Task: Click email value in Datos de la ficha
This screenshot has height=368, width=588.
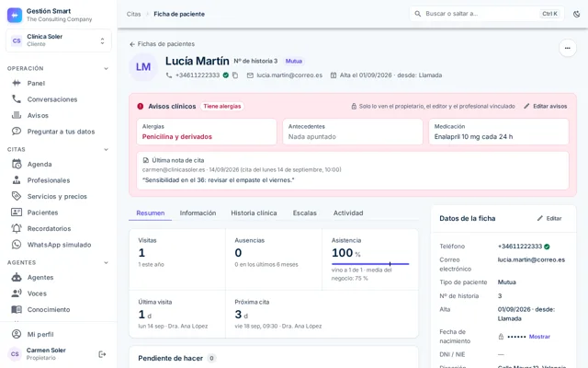Action: click(x=531, y=259)
